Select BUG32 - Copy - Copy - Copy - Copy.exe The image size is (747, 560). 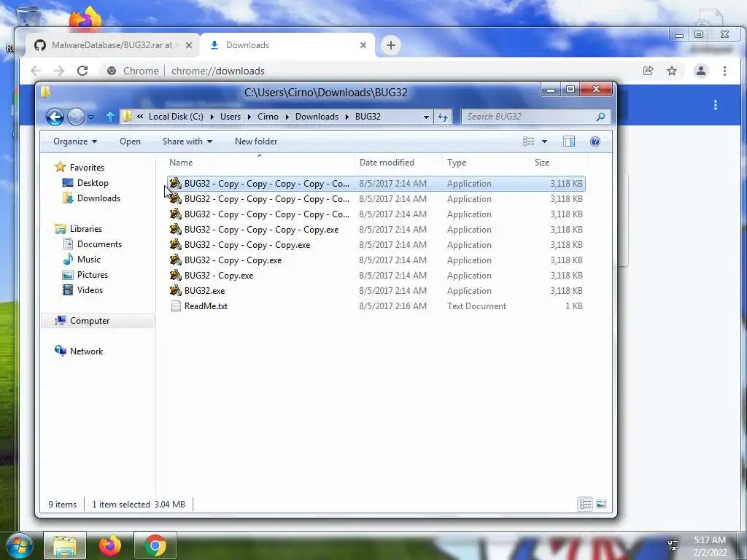point(262,230)
